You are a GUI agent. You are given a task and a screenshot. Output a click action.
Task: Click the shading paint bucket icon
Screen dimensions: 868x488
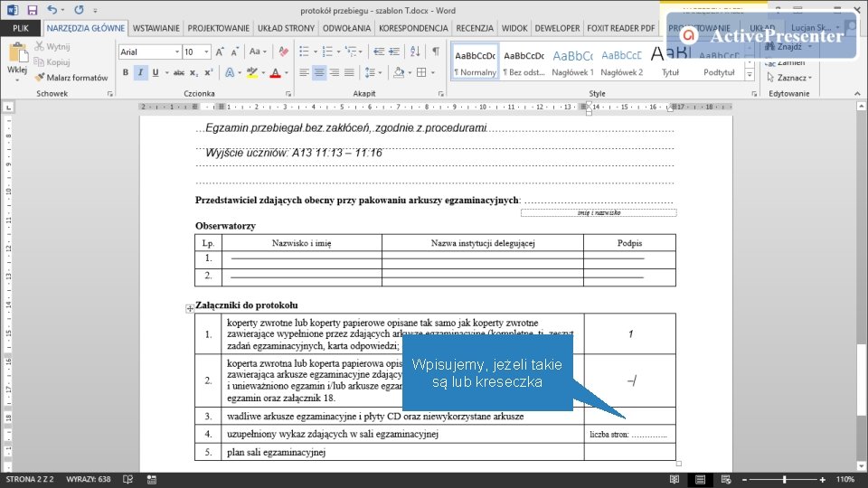point(399,72)
